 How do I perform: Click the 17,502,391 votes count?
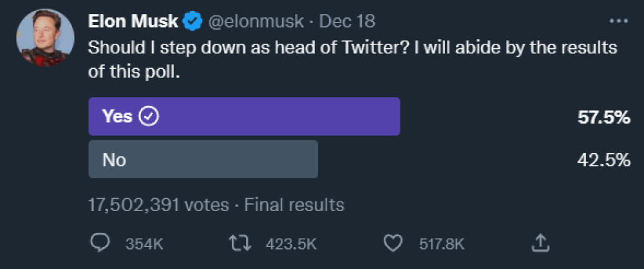[x=158, y=205]
